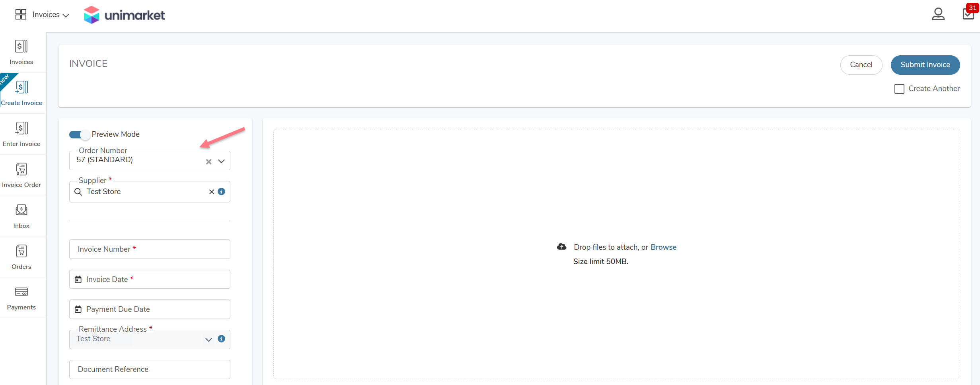Toggle Preview Mode switch off
The height and width of the screenshot is (385, 980).
(x=79, y=134)
